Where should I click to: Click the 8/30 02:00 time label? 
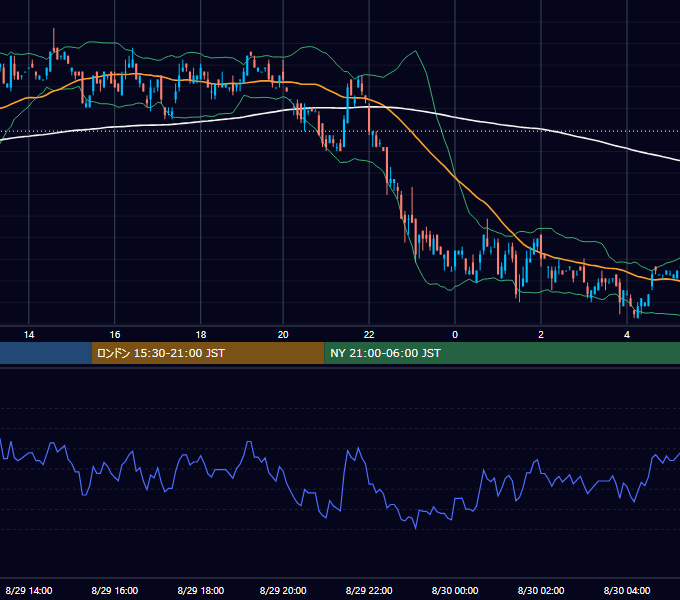click(x=541, y=590)
